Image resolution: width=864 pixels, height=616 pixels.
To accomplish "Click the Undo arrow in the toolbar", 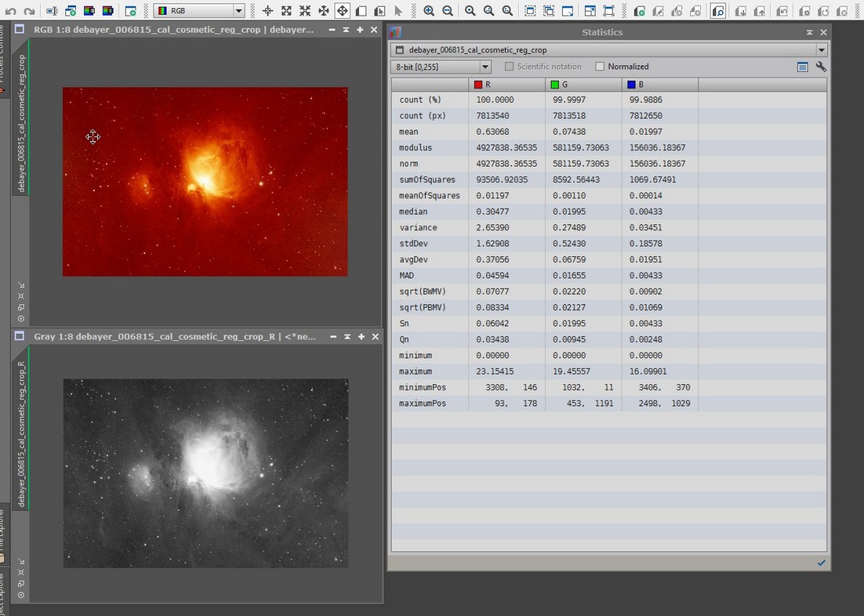I will pyautogui.click(x=11, y=11).
